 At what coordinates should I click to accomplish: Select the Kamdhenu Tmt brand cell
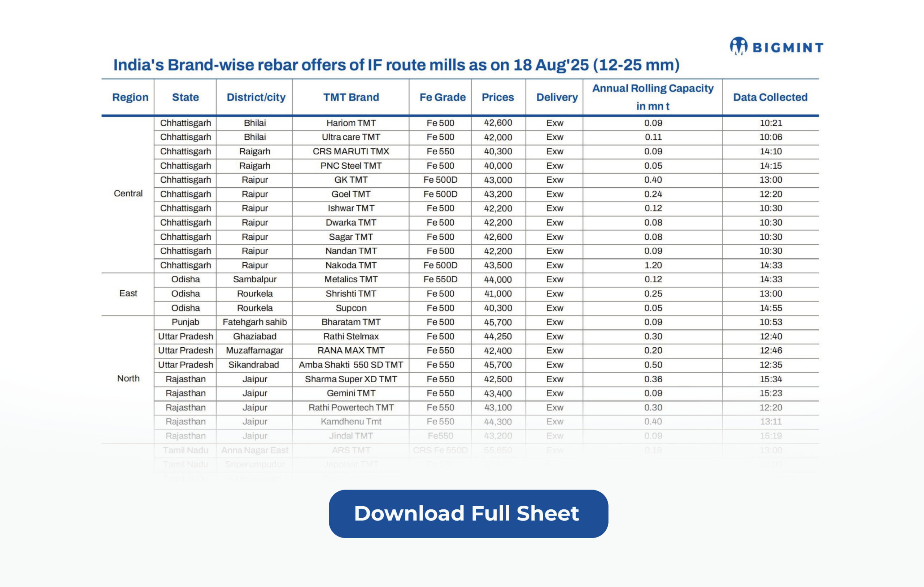point(351,422)
